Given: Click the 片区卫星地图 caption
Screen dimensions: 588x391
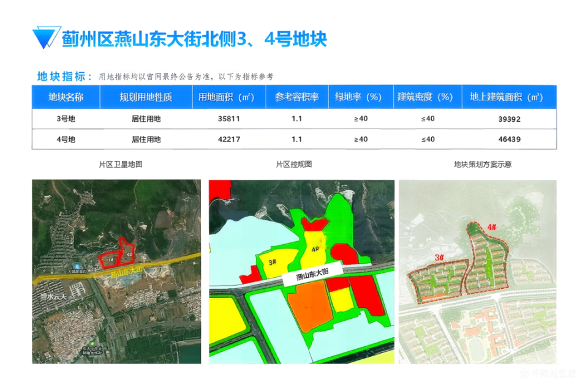Looking at the screenshot, I should pyautogui.click(x=121, y=165).
